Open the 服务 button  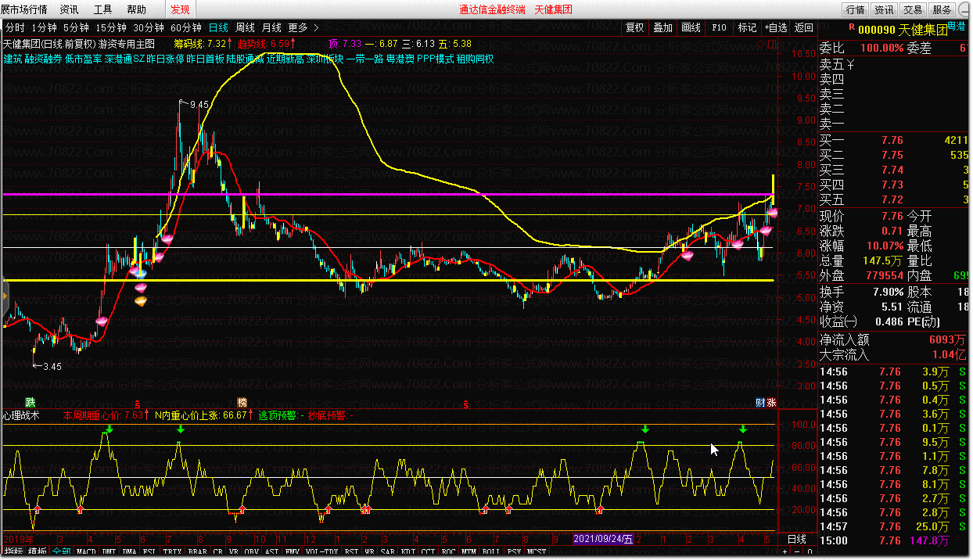pyautogui.click(x=942, y=9)
